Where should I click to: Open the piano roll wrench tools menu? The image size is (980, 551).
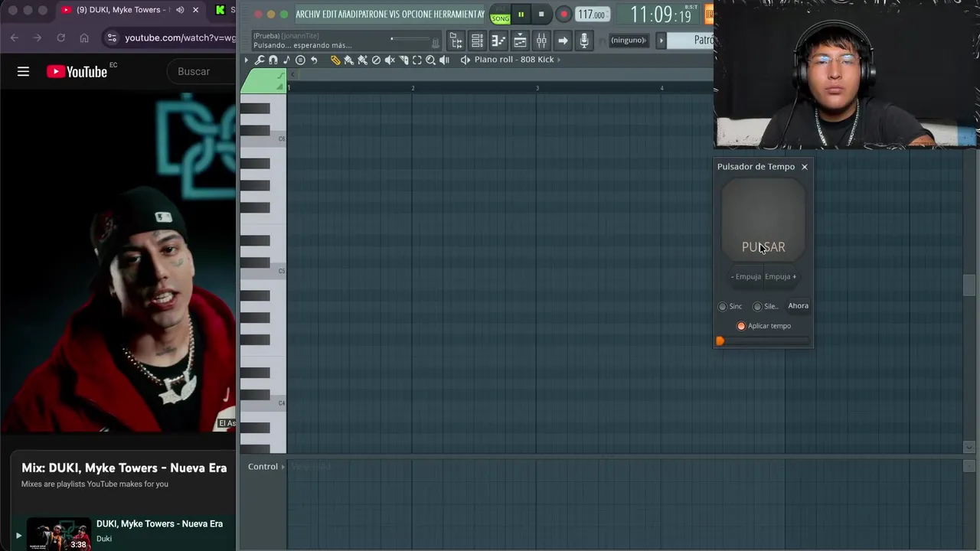point(260,60)
